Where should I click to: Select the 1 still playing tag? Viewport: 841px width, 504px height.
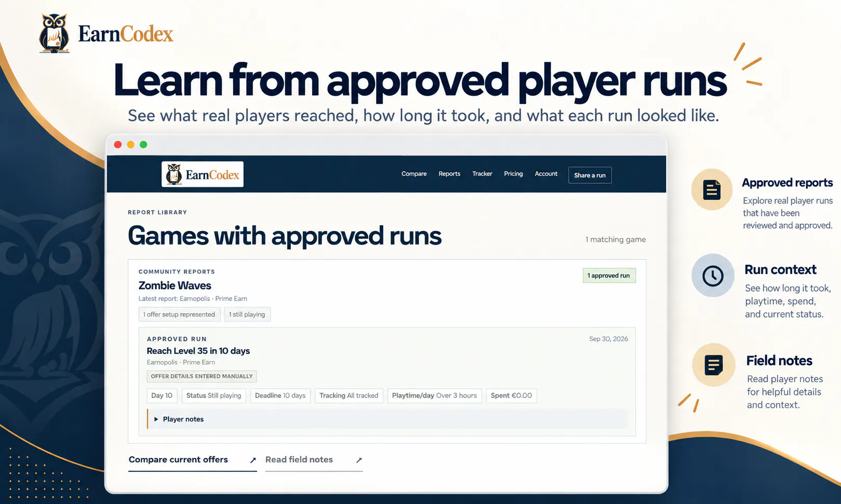pyautogui.click(x=247, y=315)
